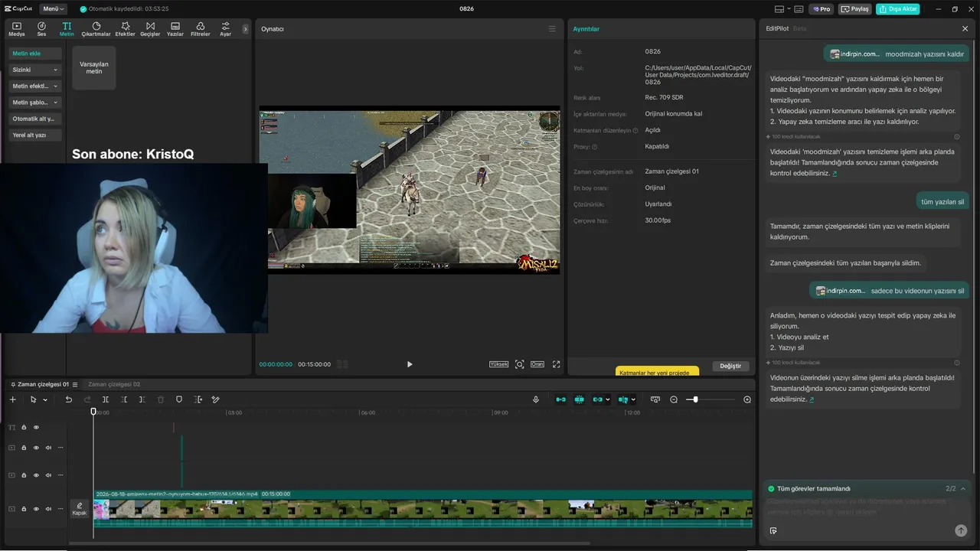Delete the clip portion right of the playhead
The height and width of the screenshot is (551, 980).
(142, 399)
